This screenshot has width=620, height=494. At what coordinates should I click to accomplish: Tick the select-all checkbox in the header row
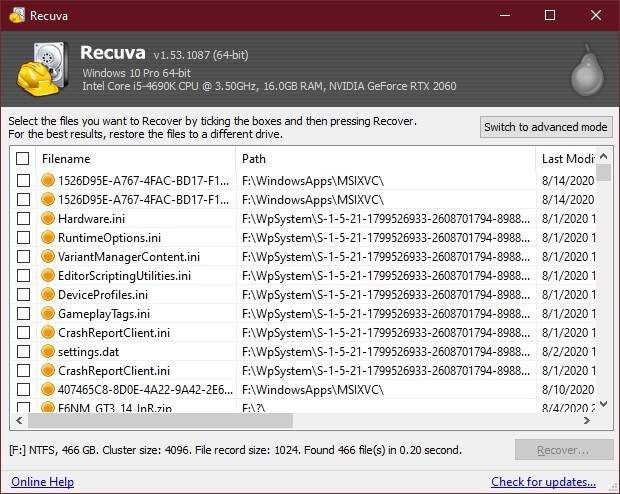[x=23, y=159]
